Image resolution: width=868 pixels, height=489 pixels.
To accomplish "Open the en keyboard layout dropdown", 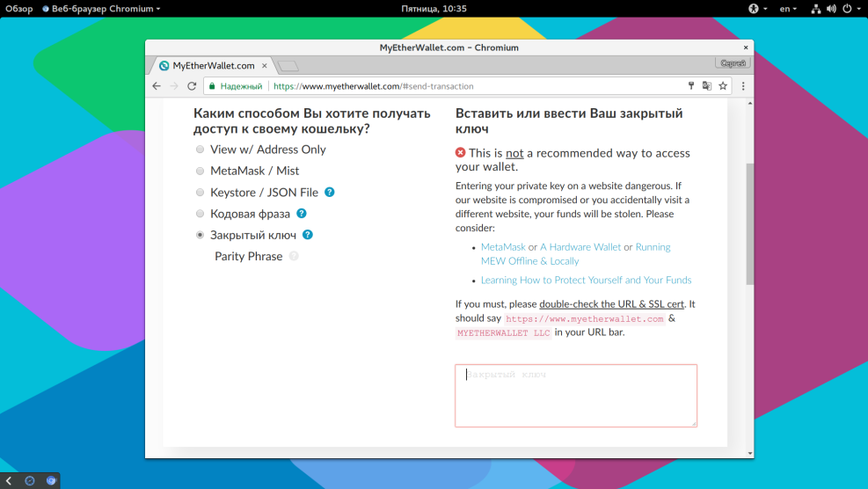I will (788, 9).
